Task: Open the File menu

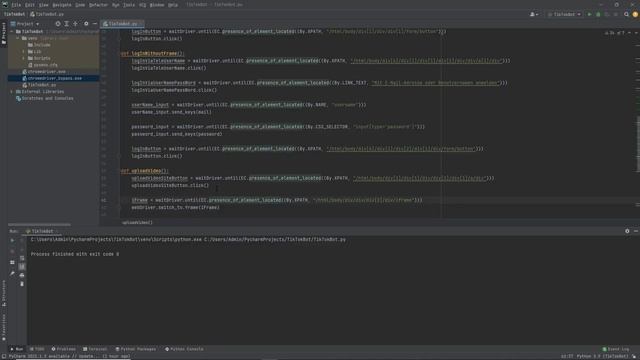Action: pyautogui.click(x=16, y=5)
